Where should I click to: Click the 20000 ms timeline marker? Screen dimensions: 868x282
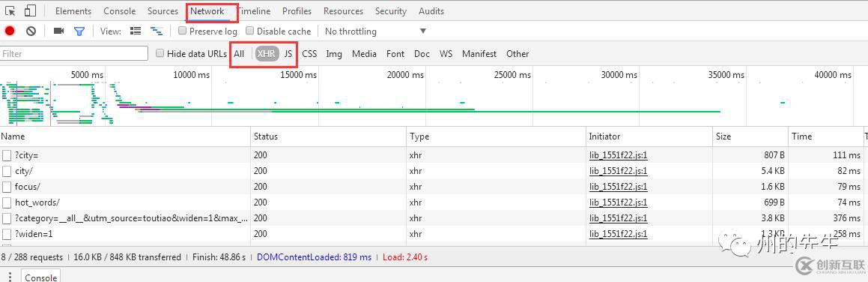click(405, 75)
